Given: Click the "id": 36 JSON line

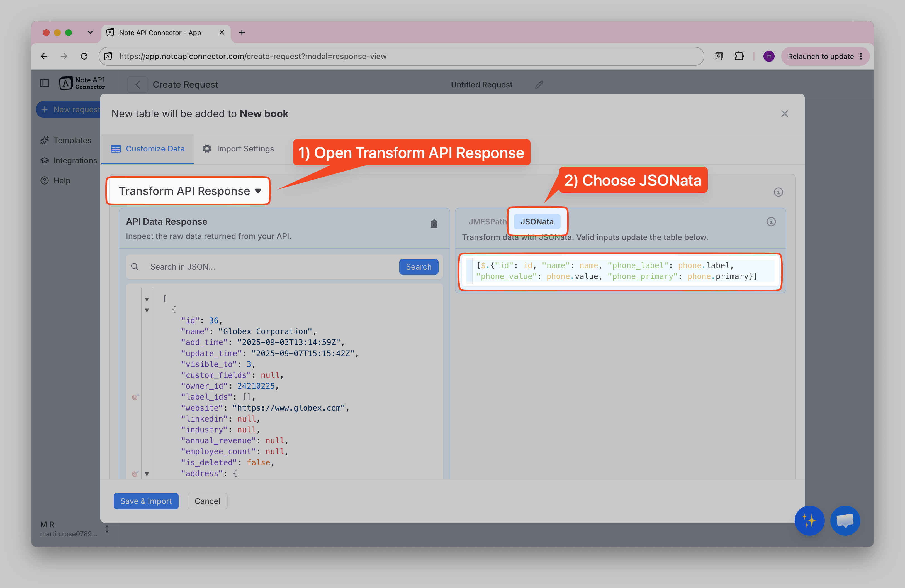Looking at the screenshot, I should click(x=201, y=321).
